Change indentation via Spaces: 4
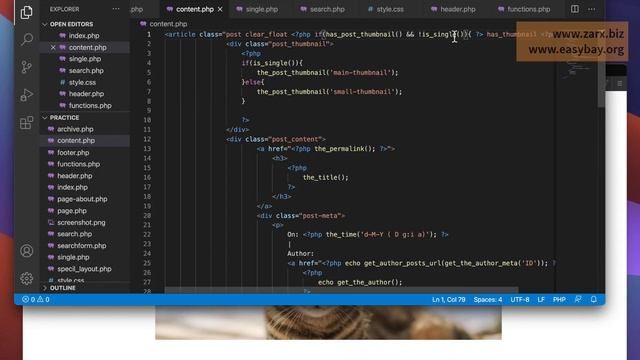This screenshot has width=640, height=360. pyautogui.click(x=488, y=300)
